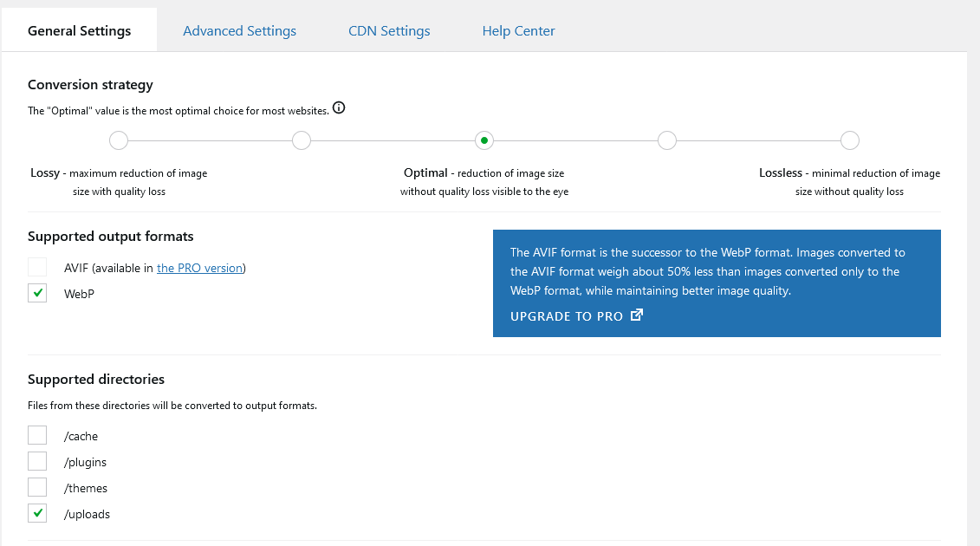Follow the PRO version link

199,268
